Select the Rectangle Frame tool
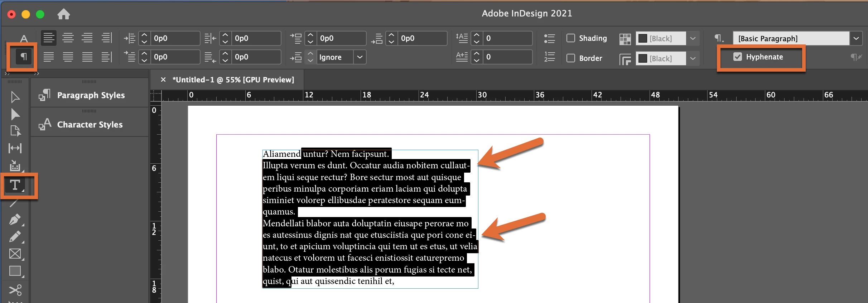 (15, 254)
